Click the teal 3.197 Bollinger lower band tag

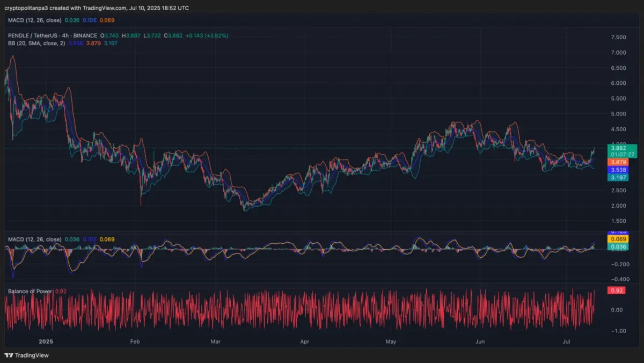618,177
